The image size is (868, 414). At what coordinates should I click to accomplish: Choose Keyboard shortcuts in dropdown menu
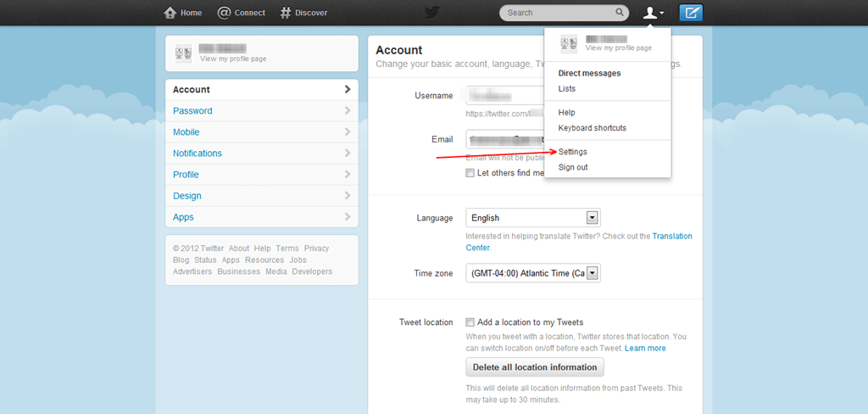[x=593, y=128]
